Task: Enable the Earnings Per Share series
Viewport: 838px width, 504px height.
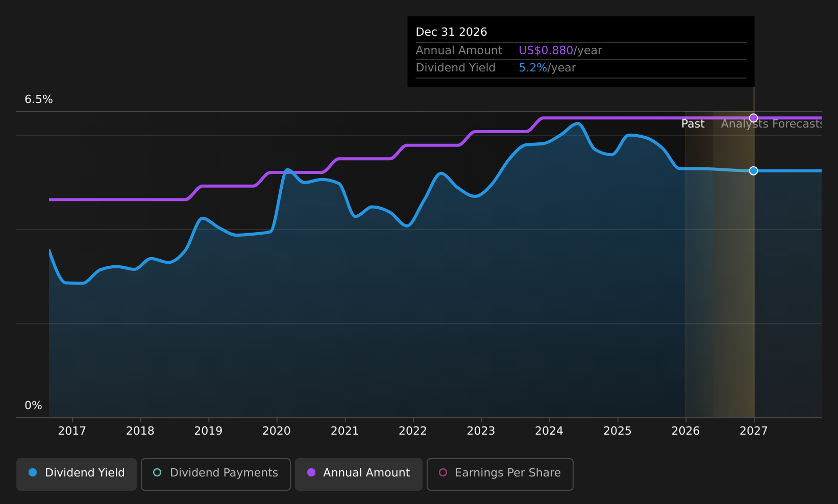Action: point(500,474)
